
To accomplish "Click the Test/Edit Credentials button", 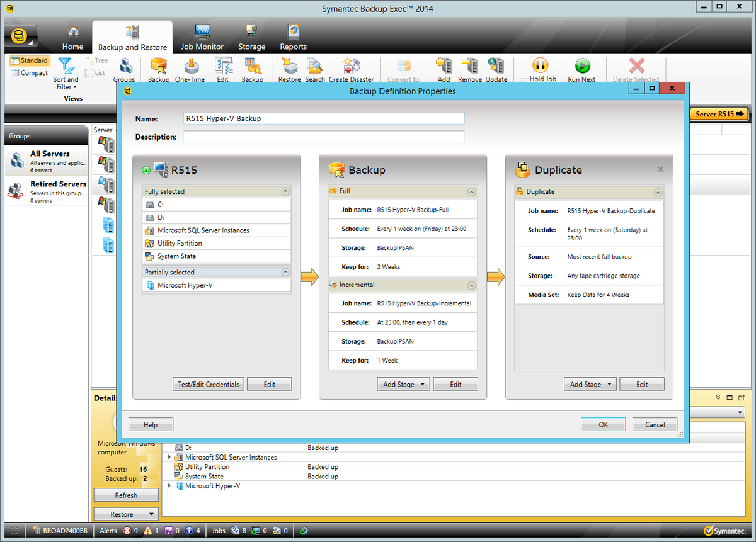I will click(208, 383).
